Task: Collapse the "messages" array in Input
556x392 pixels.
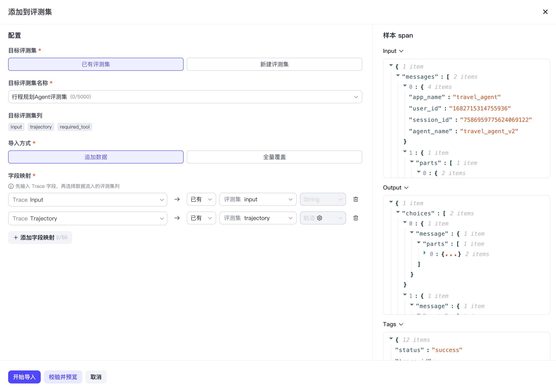Action: point(398,75)
